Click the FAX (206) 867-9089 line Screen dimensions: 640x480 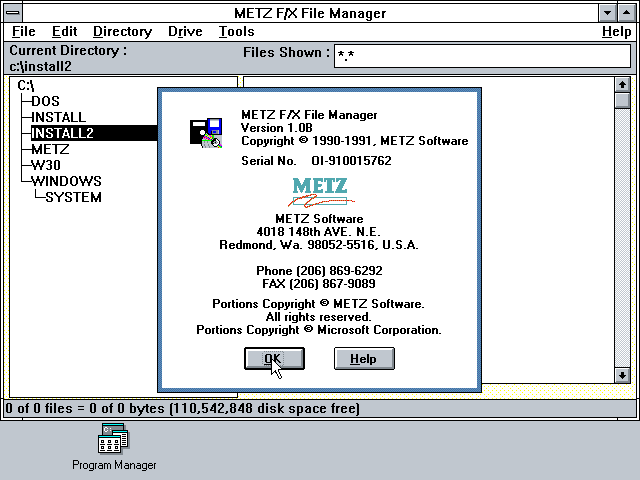(319, 284)
